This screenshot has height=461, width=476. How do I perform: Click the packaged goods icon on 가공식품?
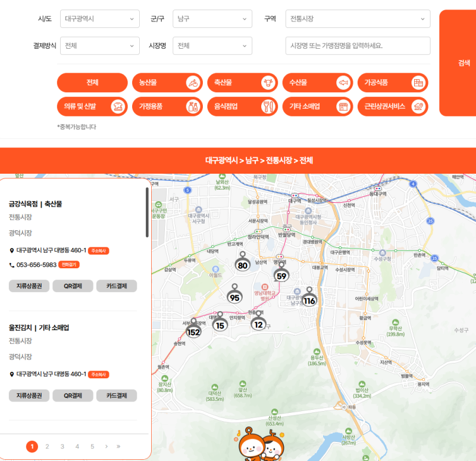tap(418, 83)
